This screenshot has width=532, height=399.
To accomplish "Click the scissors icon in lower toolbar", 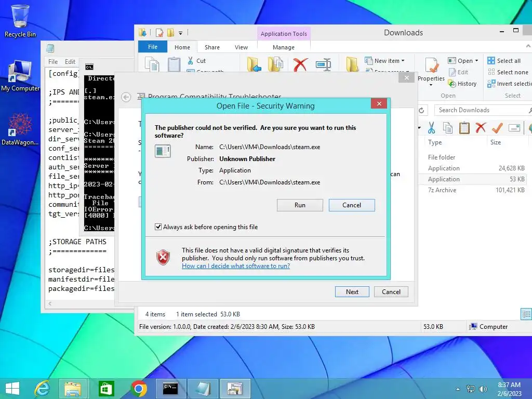I will coord(432,128).
